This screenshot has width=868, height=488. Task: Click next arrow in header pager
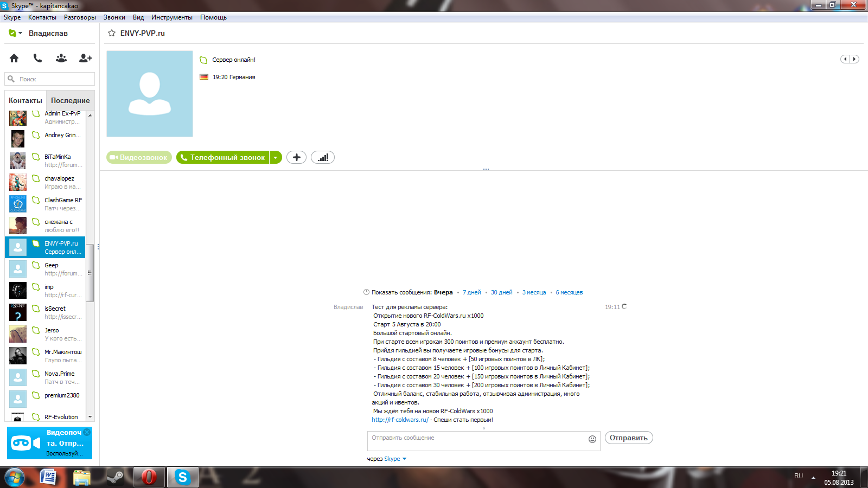pyautogui.click(x=854, y=59)
